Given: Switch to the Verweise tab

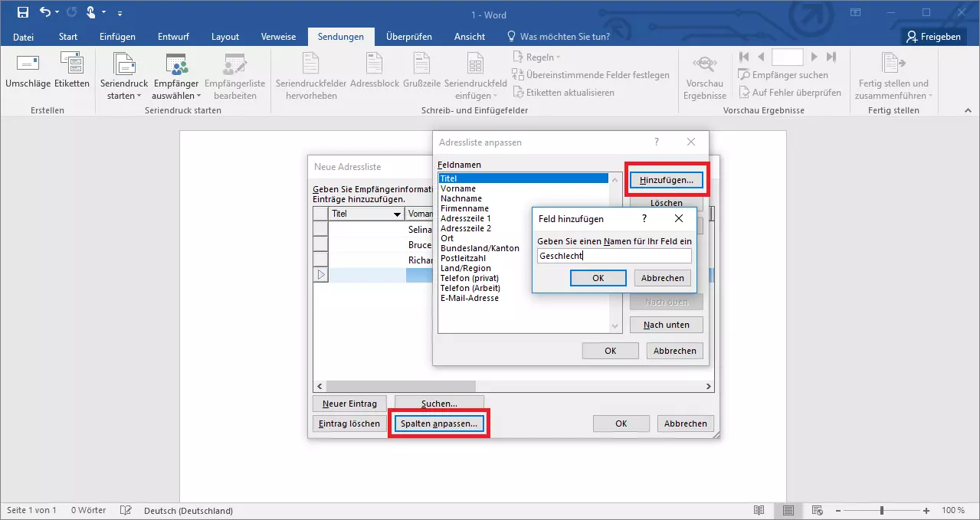Looking at the screenshot, I should [279, 37].
